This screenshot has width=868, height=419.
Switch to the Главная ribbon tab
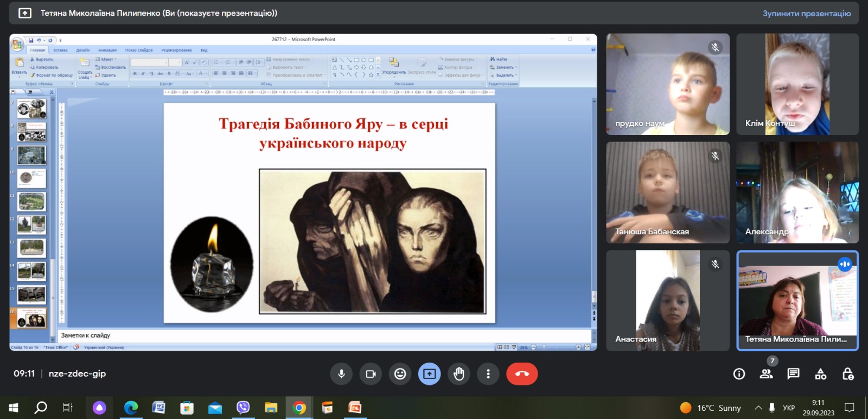37,50
